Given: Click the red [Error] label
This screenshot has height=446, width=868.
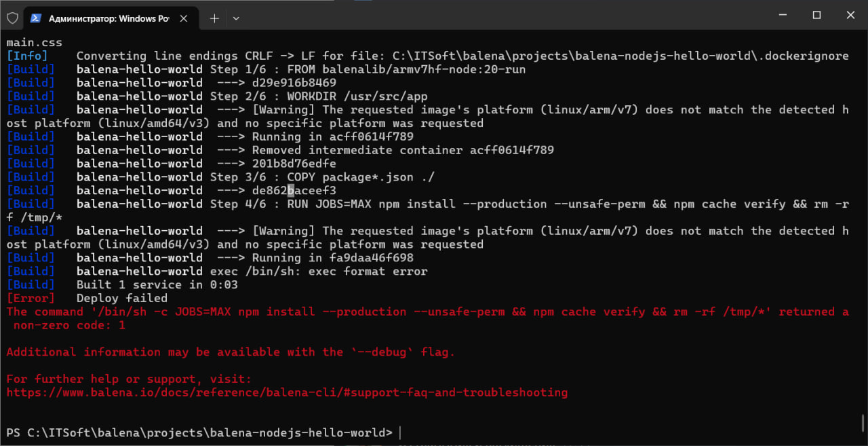Looking at the screenshot, I should pyautogui.click(x=31, y=298).
